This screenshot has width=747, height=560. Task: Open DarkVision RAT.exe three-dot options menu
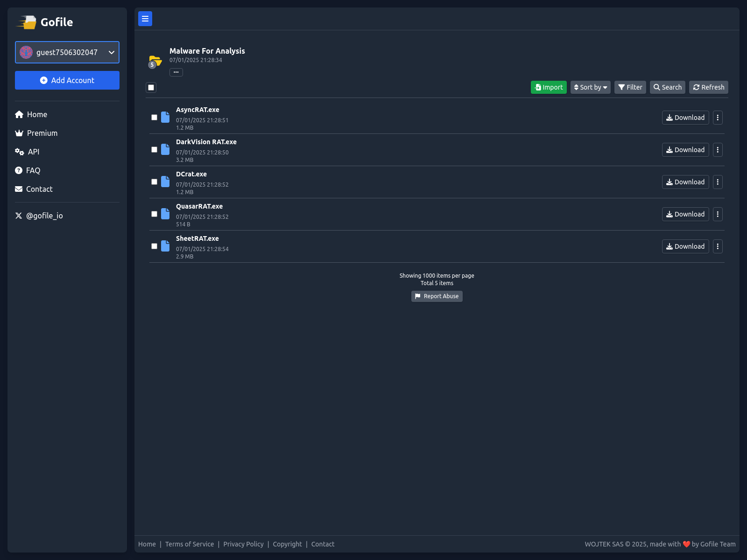(718, 150)
